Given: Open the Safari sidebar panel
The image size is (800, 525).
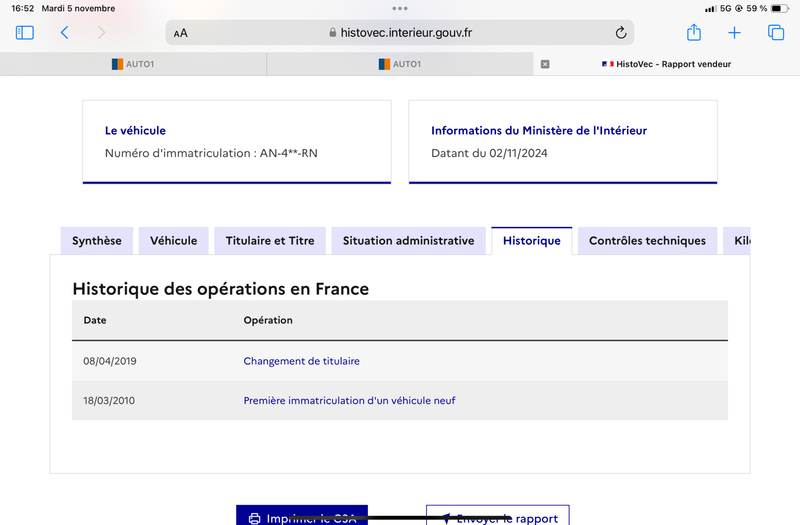Looking at the screenshot, I should point(24,33).
